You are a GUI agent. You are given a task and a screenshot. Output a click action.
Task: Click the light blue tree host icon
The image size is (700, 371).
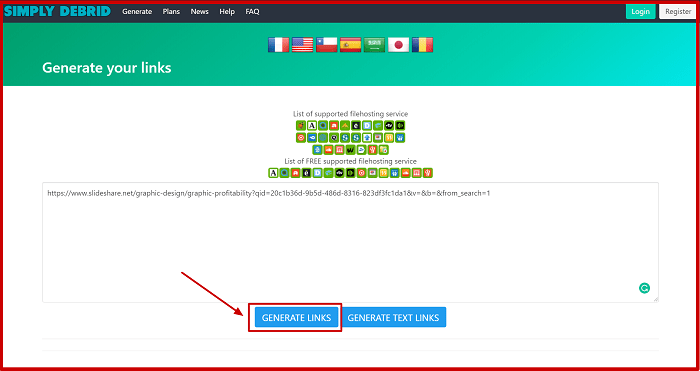click(x=317, y=150)
